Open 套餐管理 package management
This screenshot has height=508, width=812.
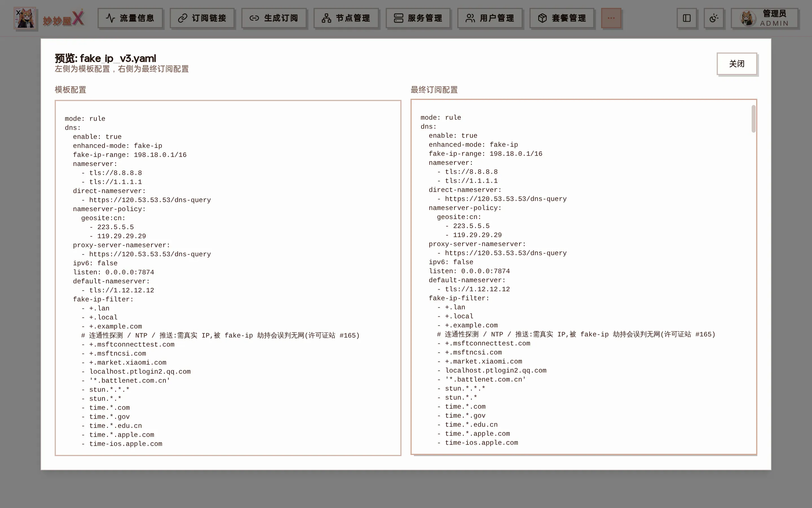562,18
